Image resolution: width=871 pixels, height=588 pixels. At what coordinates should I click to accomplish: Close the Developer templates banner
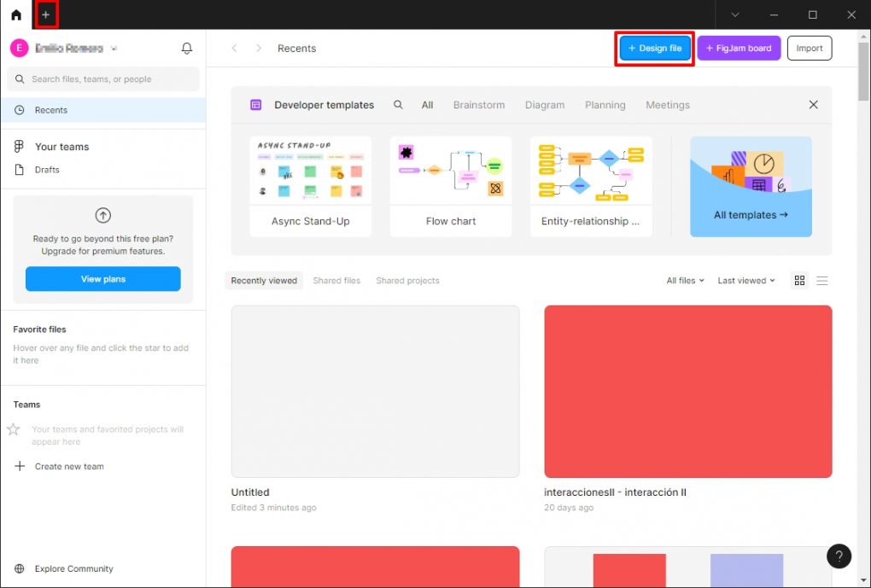tap(813, 105)
